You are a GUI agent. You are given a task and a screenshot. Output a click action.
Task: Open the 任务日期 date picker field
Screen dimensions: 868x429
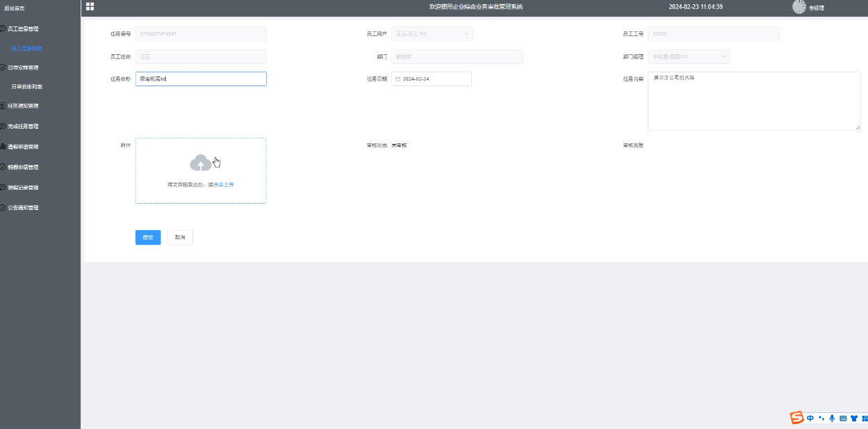pyautogui.click(x=432, y=79)
